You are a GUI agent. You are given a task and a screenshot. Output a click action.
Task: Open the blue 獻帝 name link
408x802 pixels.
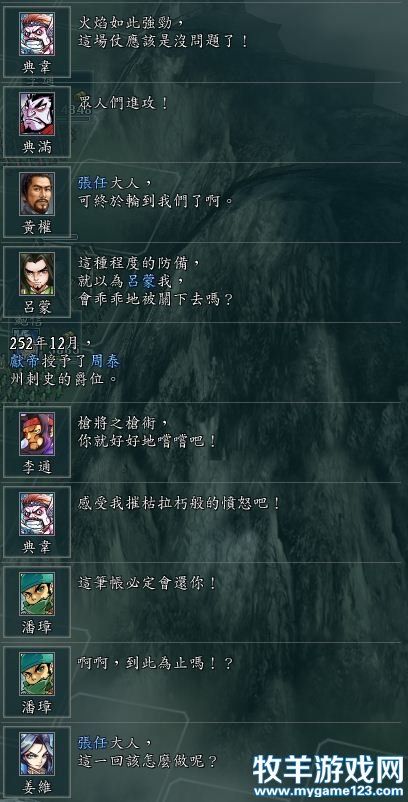(24, 362)
